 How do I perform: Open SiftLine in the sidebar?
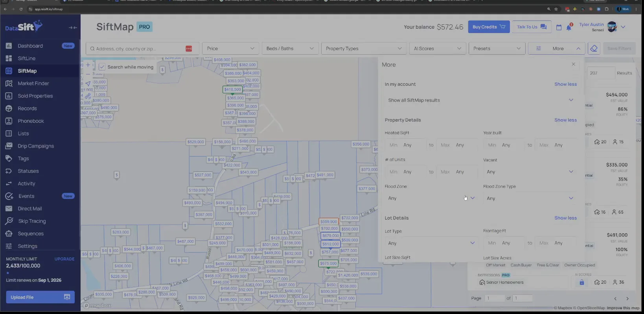pos(39,58)
